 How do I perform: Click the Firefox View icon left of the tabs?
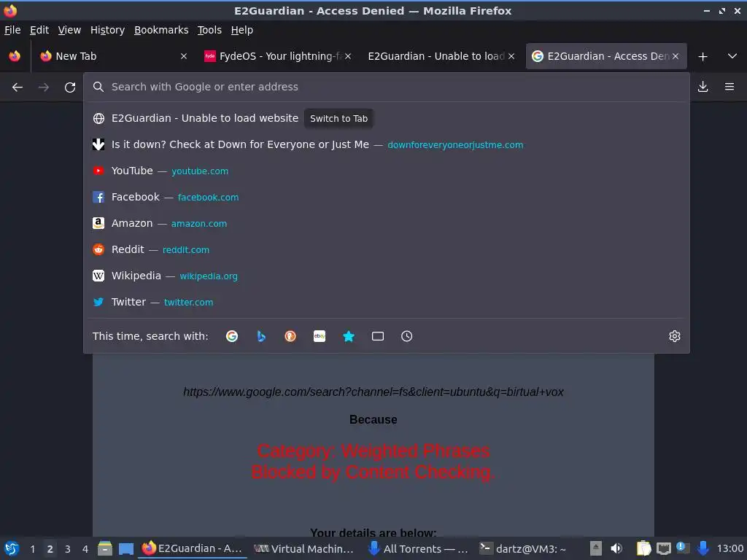pos(15,56)
